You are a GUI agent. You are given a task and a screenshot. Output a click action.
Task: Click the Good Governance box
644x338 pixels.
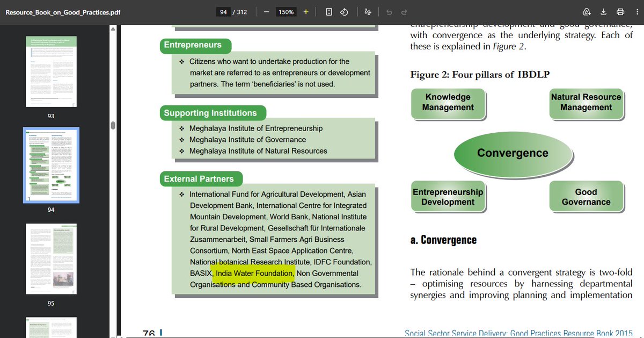coord(586,197)
